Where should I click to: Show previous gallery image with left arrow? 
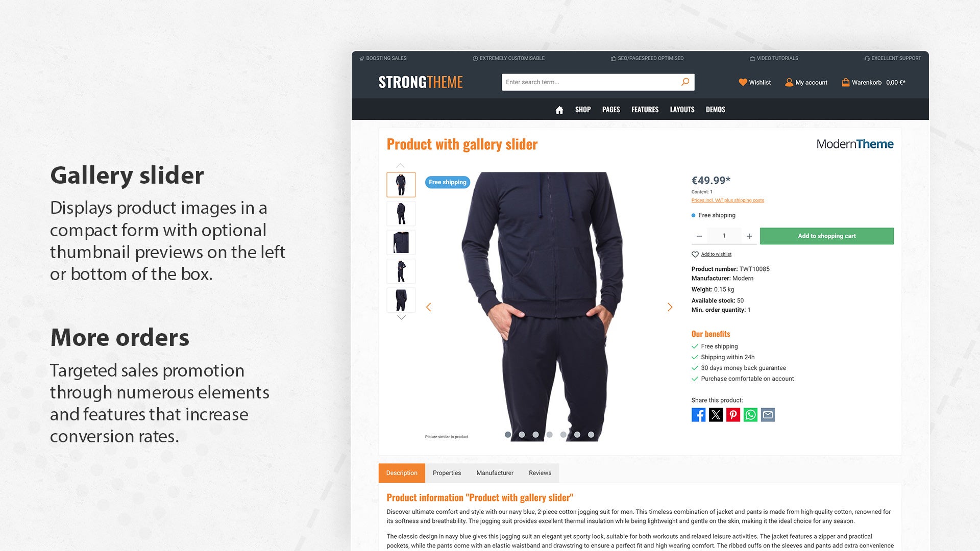(x=429, y=307)
